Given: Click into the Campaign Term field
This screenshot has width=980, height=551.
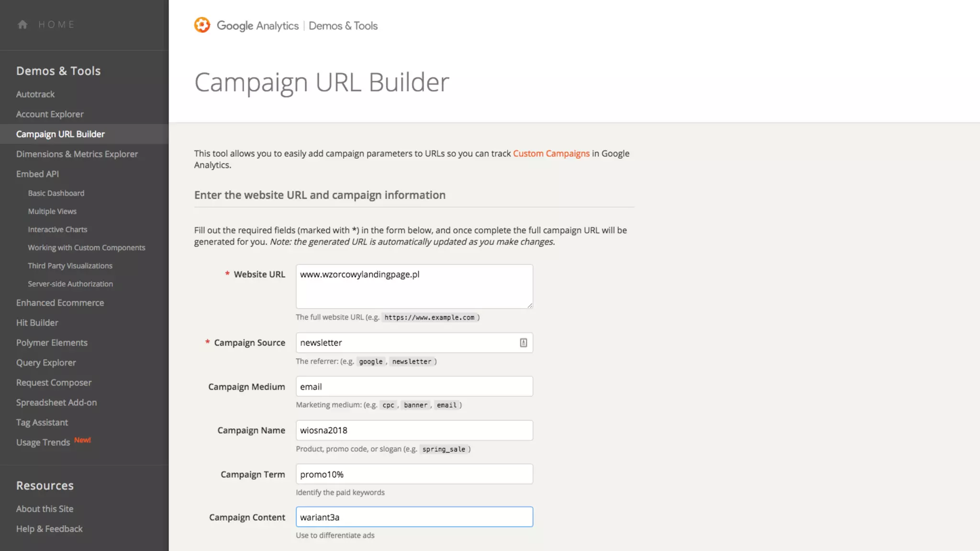Looking at the screenshot, I should pyautogui.click(x=414, y=474).
